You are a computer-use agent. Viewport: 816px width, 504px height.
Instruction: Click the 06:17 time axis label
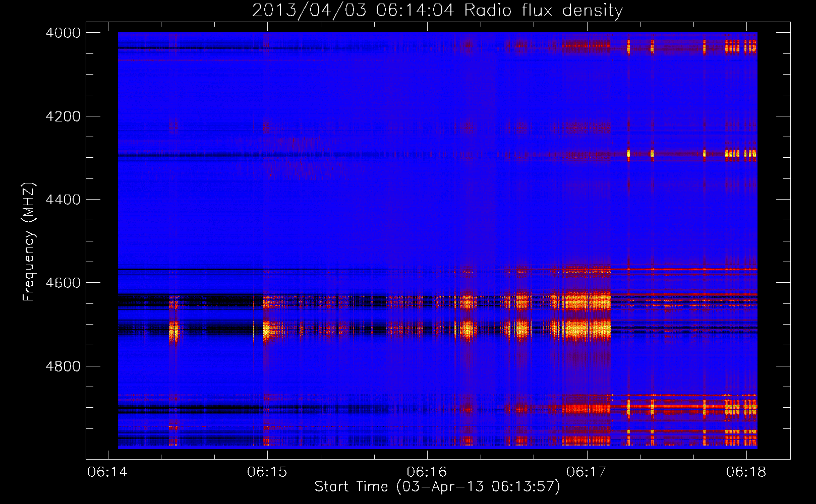coord(587,472)
